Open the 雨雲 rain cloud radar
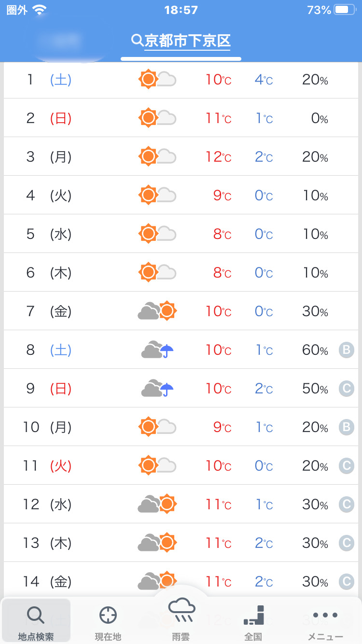The height and width of the screenshot is (644, 362). tap(181, 618)
